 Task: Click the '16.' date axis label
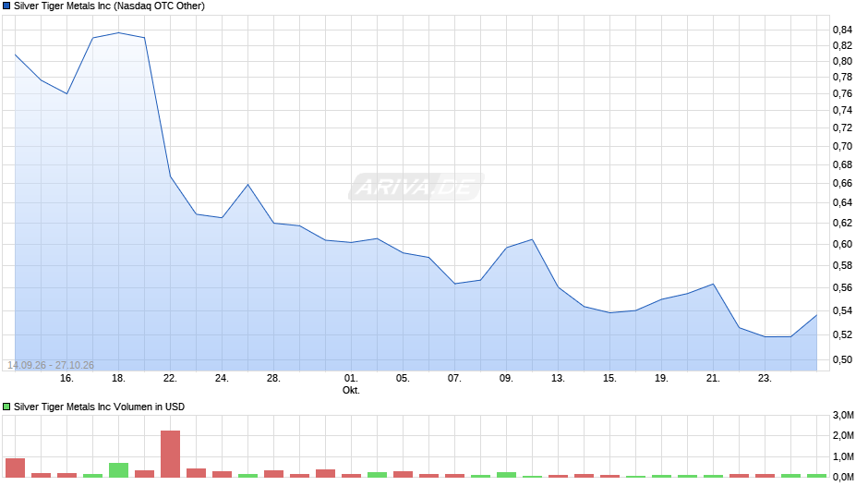tap(66, 379)
